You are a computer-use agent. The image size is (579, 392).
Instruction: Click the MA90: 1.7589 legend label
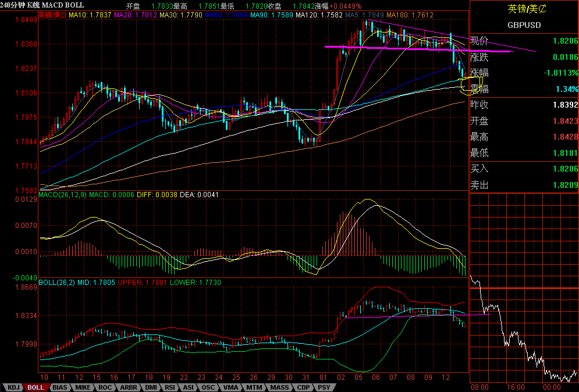click(x=272, y=15)
